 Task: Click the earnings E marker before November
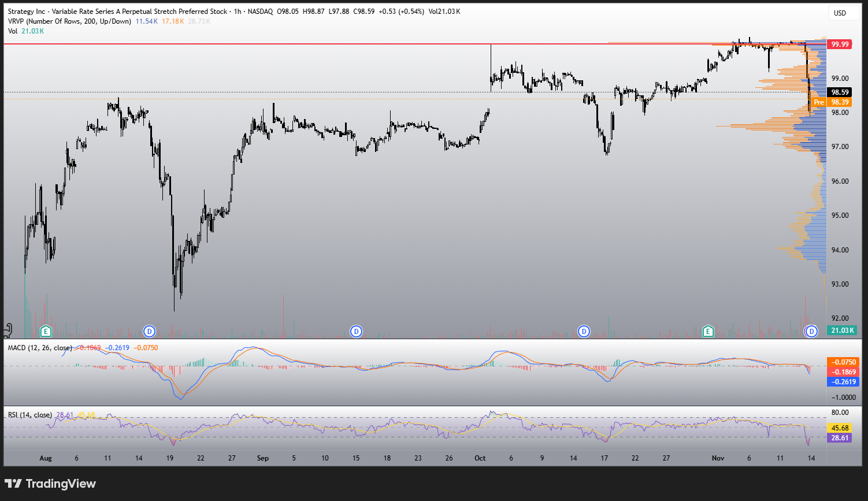click(708, 331)
